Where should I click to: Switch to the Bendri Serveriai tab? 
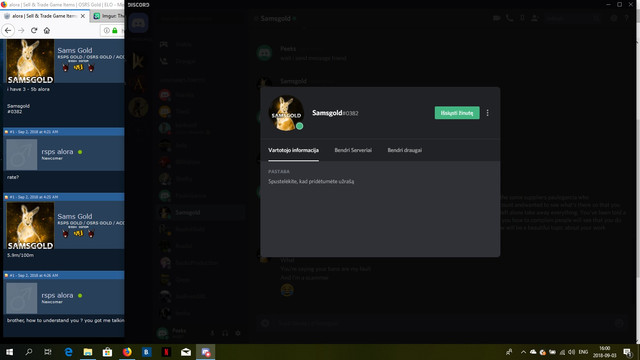coord(353,150)
